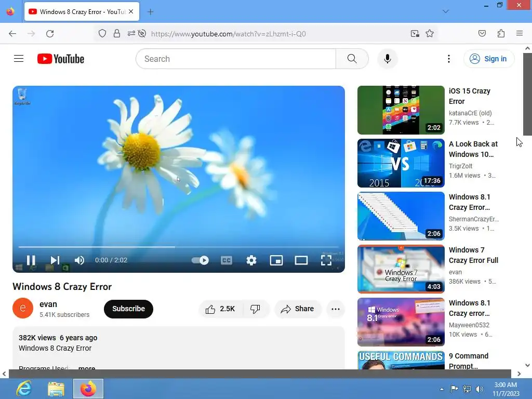This screenshot has width=532, height=399.
Task: Pause the video
Action: [x=31, y=260]
